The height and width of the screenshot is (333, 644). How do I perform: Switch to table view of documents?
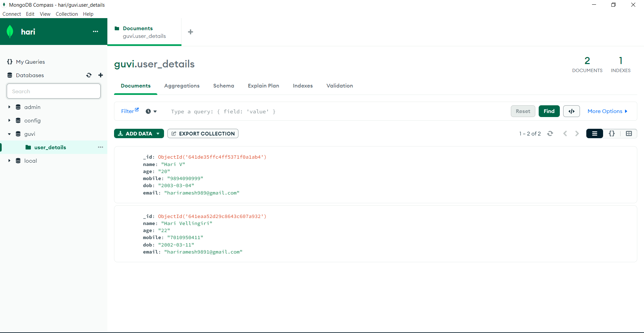pyautogui.click(x=629, y=133)
